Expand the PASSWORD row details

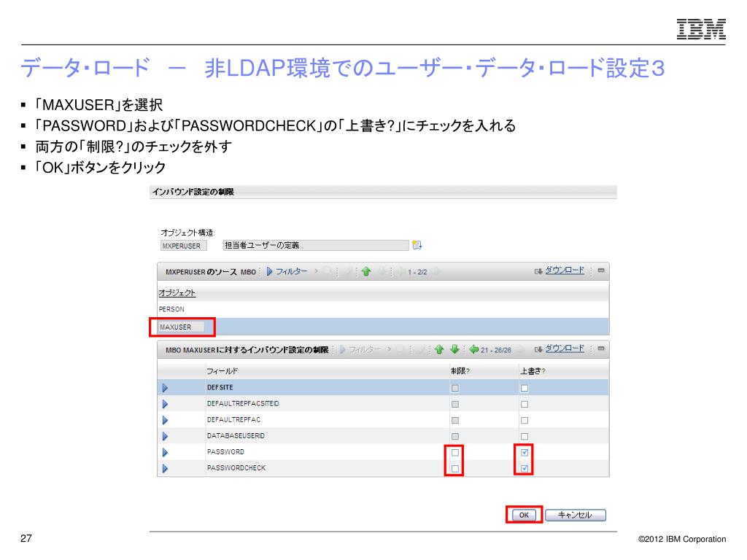pos(166,452)
